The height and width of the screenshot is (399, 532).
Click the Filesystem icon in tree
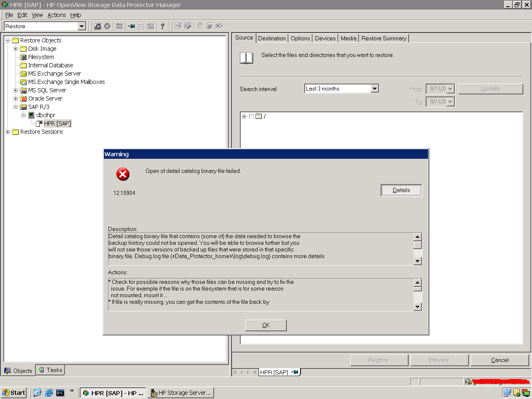tap(23, 57)
